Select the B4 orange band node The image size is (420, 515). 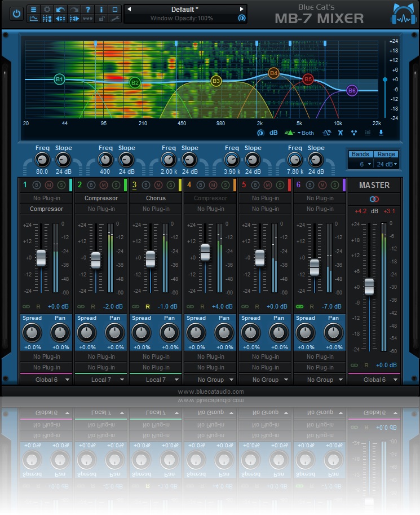(273, 73)
